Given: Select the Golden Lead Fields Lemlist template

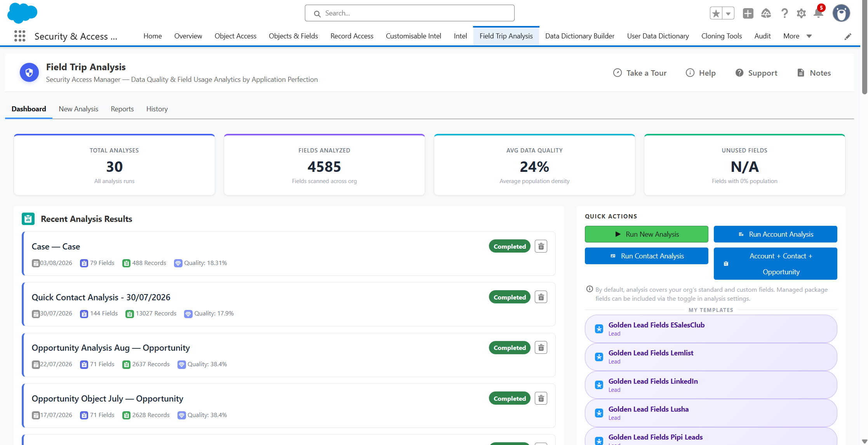Looking at the screenshot, I should (711, 357).
